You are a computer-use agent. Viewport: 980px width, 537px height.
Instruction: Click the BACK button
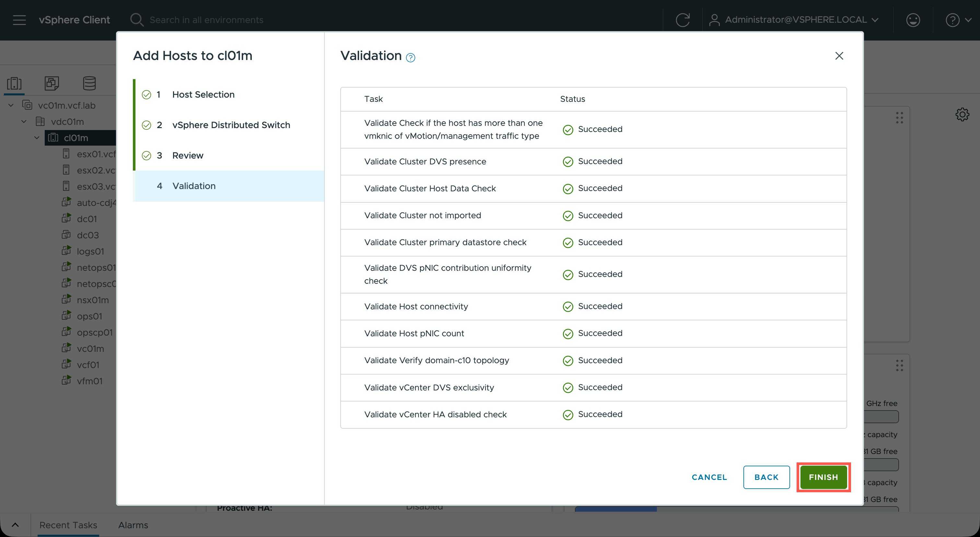pos(766,477)
